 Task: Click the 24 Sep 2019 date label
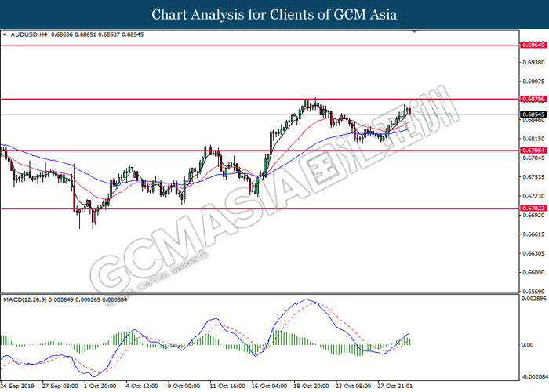pos(17,386)
